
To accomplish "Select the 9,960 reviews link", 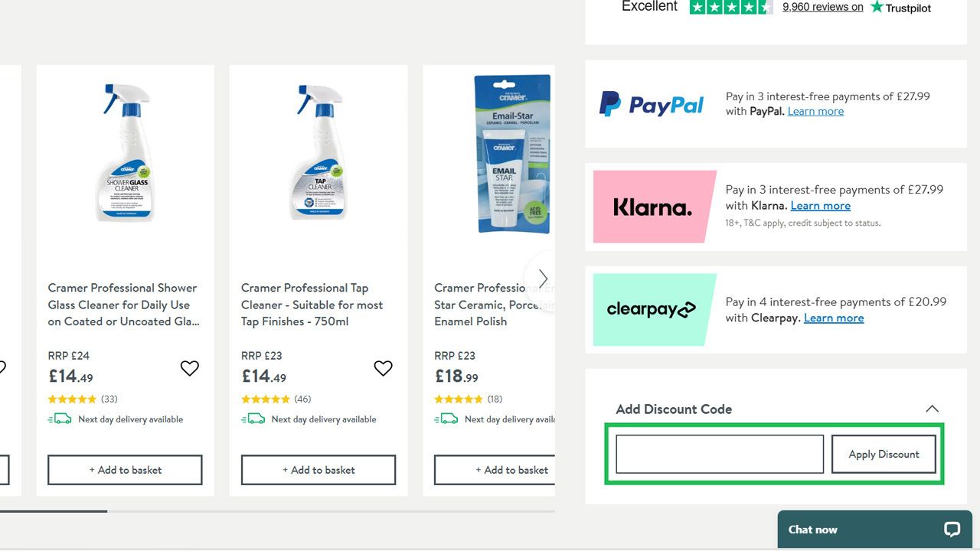I will 822,6.
